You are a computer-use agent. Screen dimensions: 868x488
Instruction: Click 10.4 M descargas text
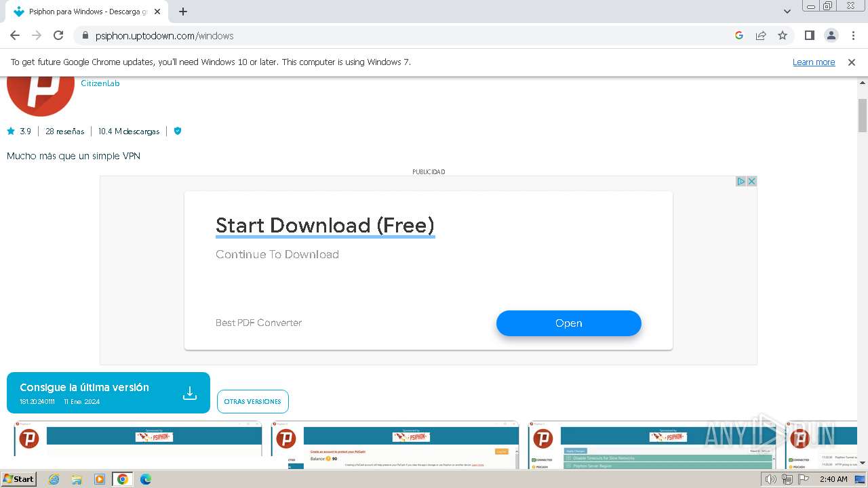tap(129, 131)
